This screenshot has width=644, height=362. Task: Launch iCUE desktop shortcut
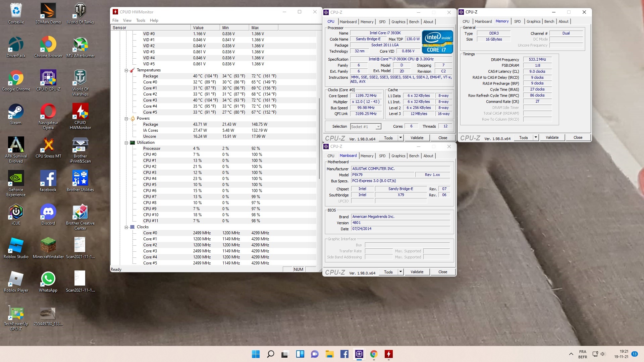coord(16,215)
